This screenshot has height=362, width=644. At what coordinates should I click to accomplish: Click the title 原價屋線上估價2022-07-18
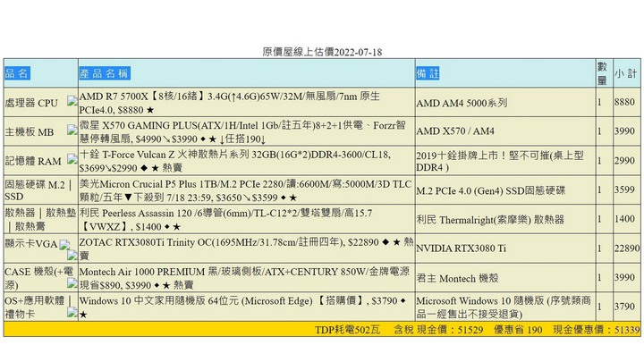coord(322,52)
